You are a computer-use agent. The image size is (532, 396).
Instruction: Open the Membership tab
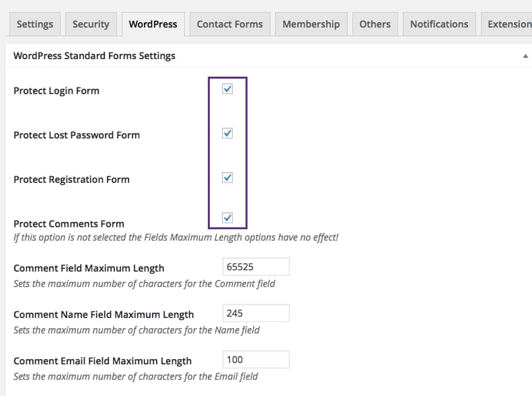pos(311,24)
